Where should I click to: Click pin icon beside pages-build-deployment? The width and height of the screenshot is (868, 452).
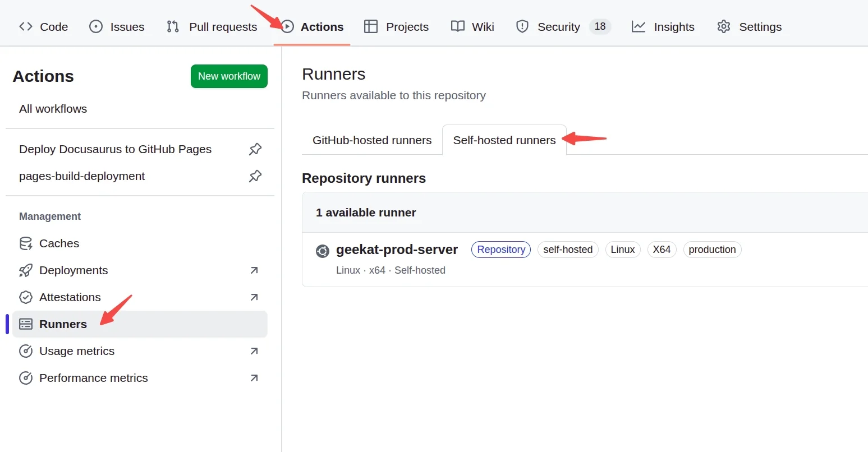click(255, 176)
